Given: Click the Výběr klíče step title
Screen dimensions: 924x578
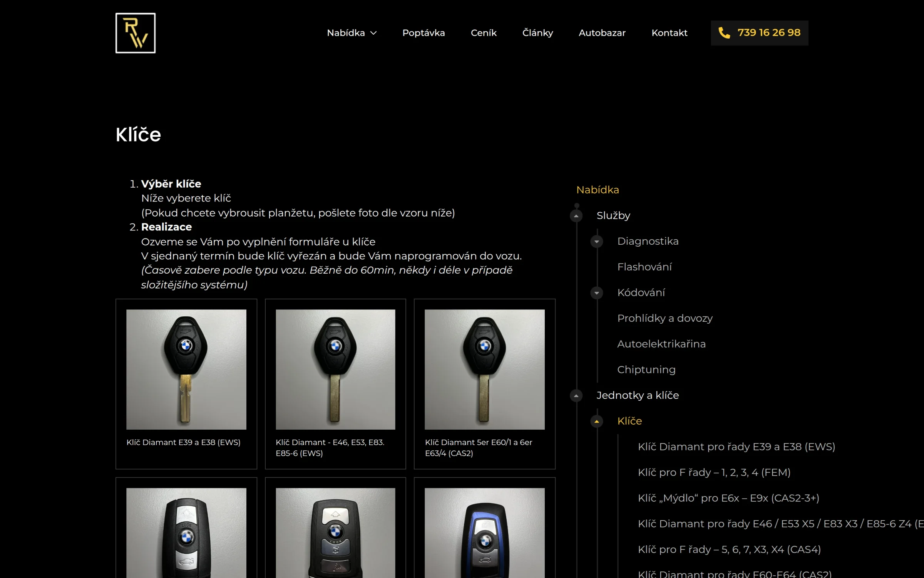Looking at the screenshot, I should pyautogui.click(x=171, y=184).
